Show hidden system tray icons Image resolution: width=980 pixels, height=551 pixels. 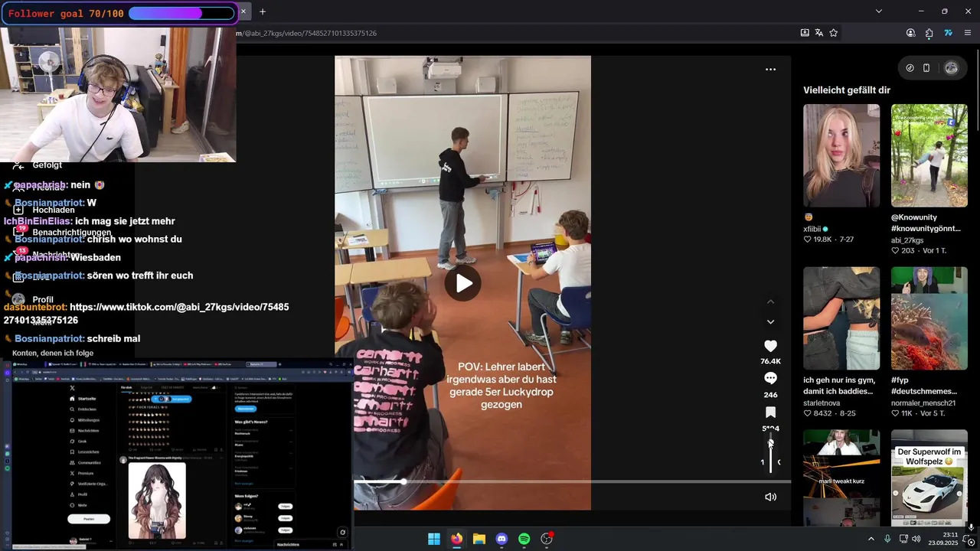pyautogui.click(x=871, y=539)
